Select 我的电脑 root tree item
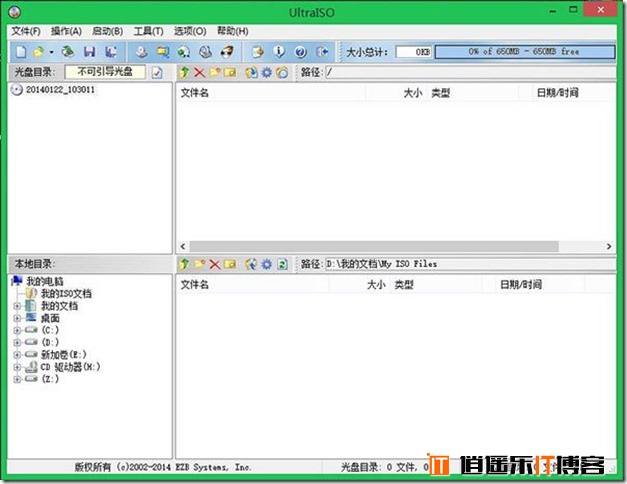The height and width of the screenshot is (484, 627). click(x=45, y=281)
